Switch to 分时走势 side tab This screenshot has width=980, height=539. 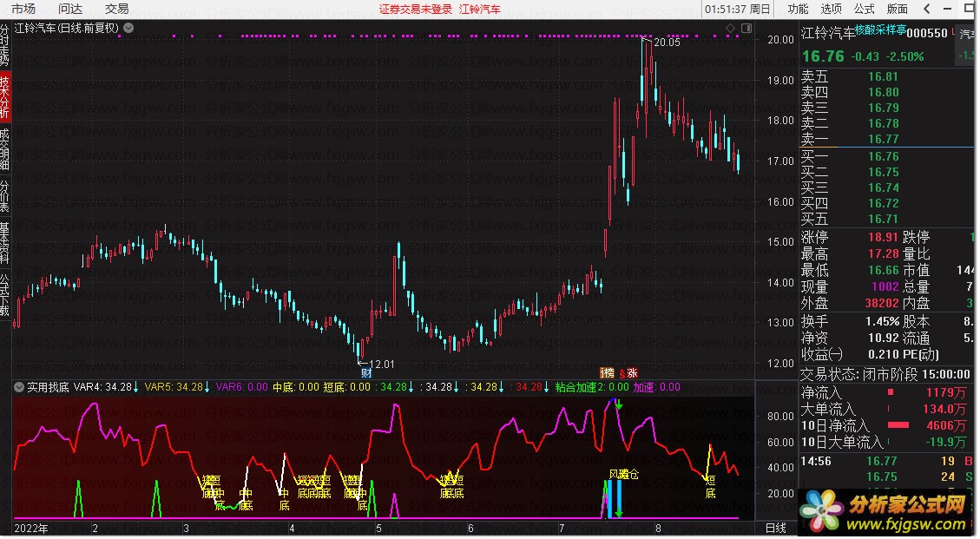point(5,46)
